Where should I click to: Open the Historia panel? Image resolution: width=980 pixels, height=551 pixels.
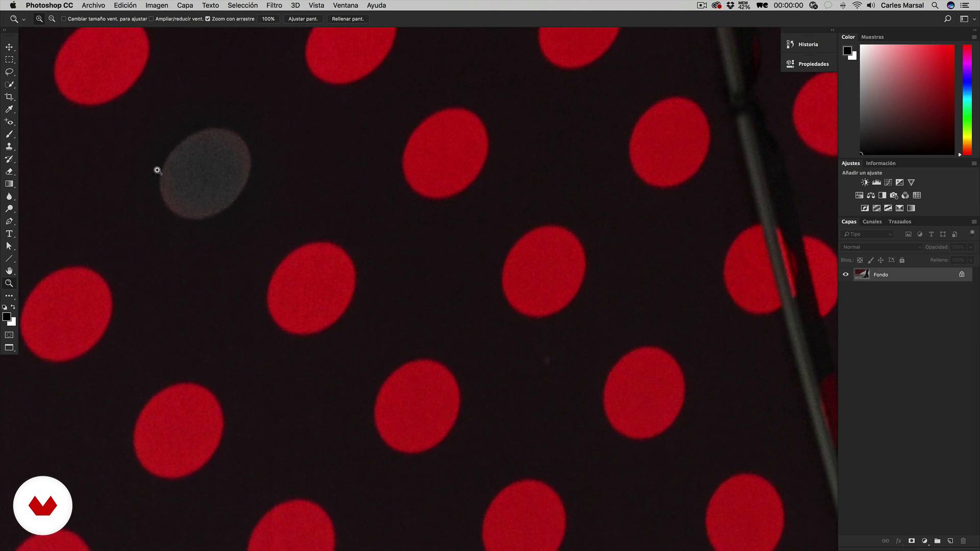(808, 44)
